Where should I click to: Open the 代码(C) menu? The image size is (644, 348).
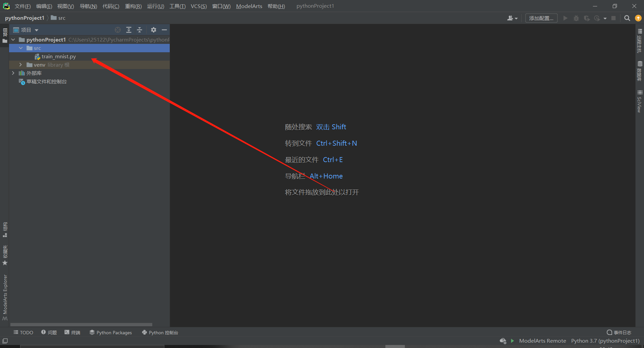(111, 6)
